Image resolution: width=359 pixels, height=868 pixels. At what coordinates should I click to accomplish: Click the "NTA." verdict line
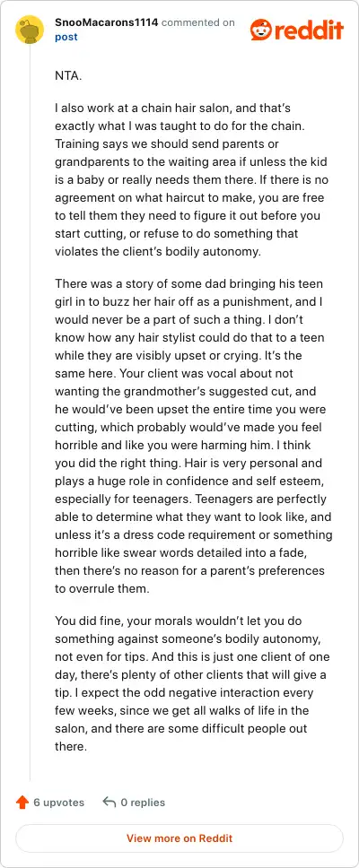pyautogui.click(x=68, y=76)
